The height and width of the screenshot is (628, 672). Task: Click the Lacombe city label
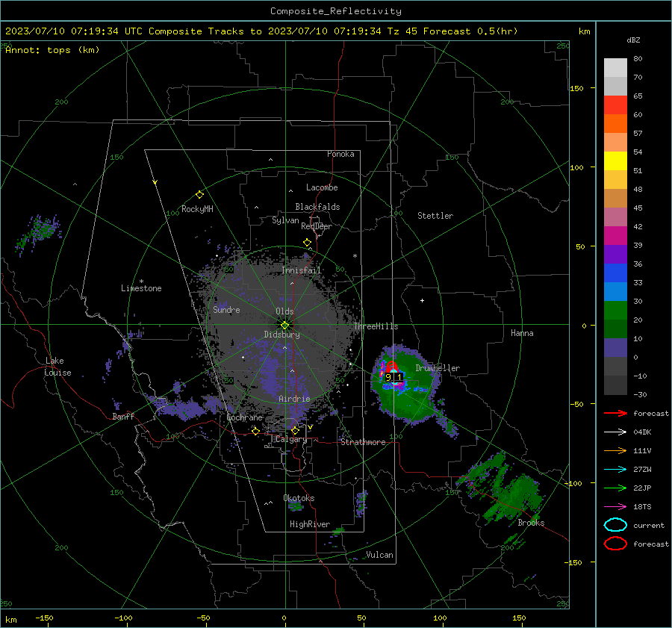coord(322,187)
